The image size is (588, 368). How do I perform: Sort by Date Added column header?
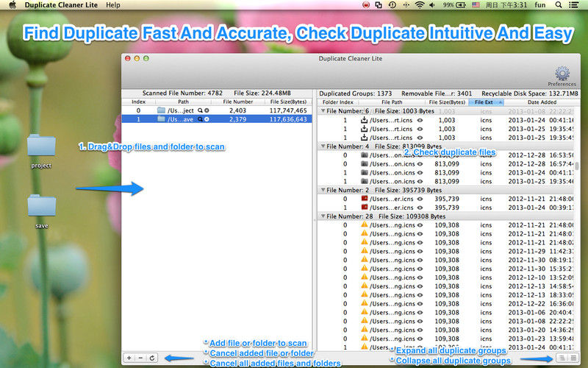click(542, 102)
